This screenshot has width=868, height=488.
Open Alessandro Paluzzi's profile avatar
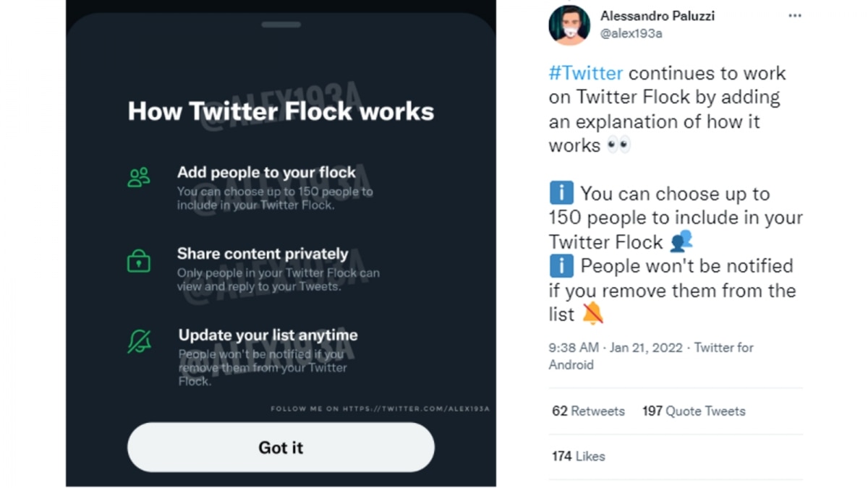tap(569, 25)
